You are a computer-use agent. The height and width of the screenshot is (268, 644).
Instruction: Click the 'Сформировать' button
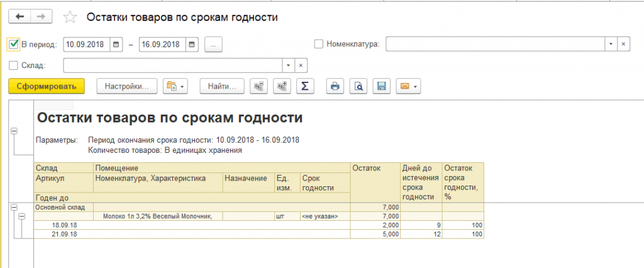47,86
